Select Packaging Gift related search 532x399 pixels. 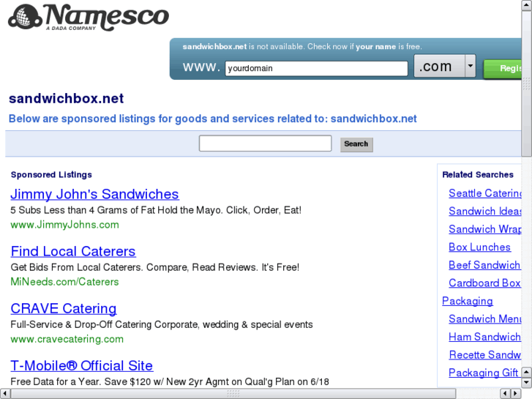pos(484,373)
